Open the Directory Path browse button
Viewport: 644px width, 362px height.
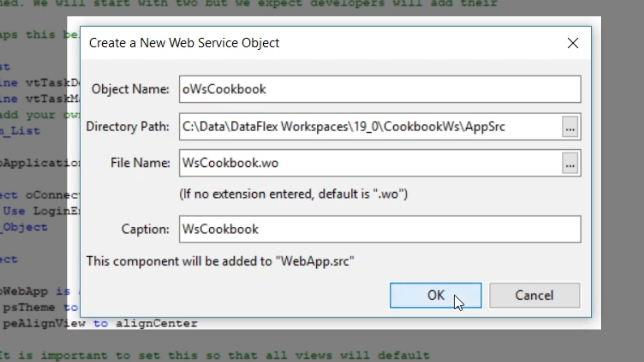[570, 127]
